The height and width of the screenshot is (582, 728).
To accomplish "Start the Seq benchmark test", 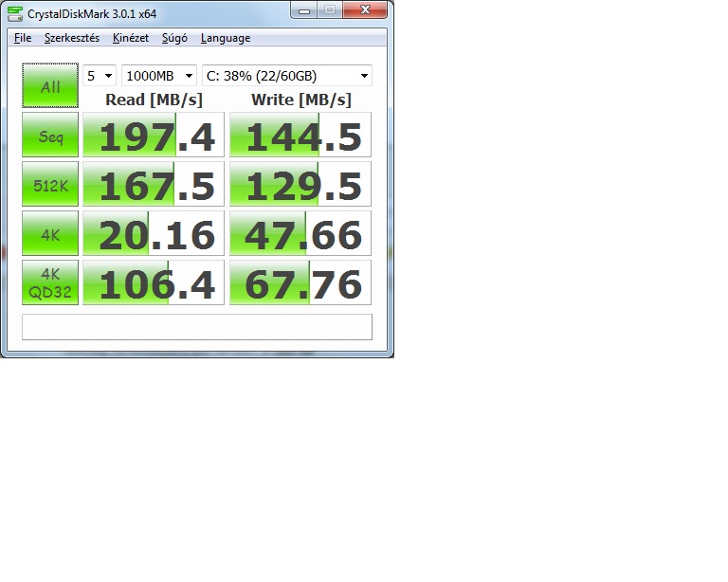I will click(50, 135).
